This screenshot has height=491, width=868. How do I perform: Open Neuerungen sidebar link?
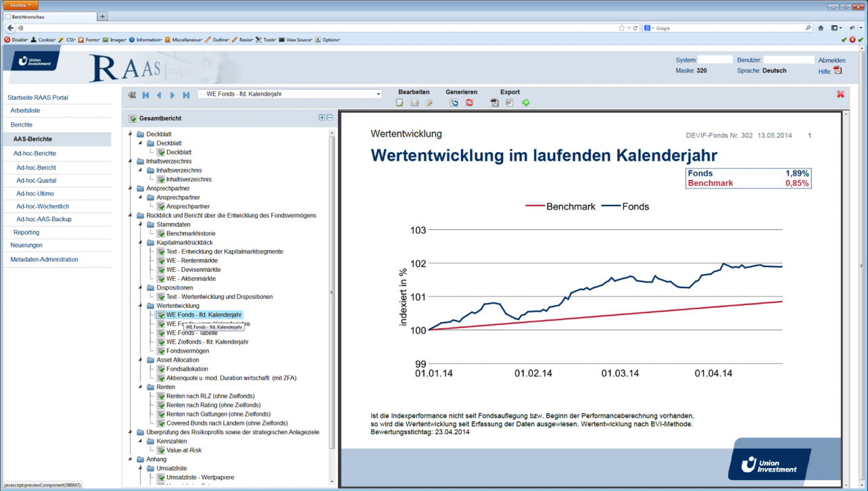[x=26, y=245]
